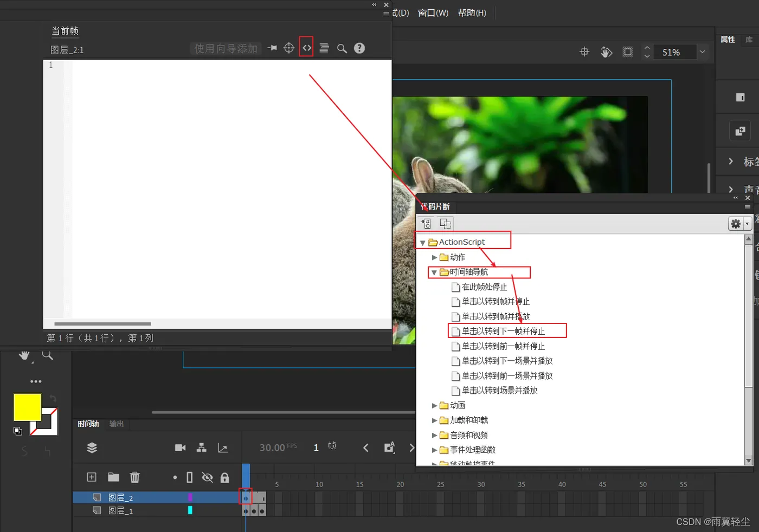
Task: Open the code snippets icon in Actions panel
Action: [307, 48]
